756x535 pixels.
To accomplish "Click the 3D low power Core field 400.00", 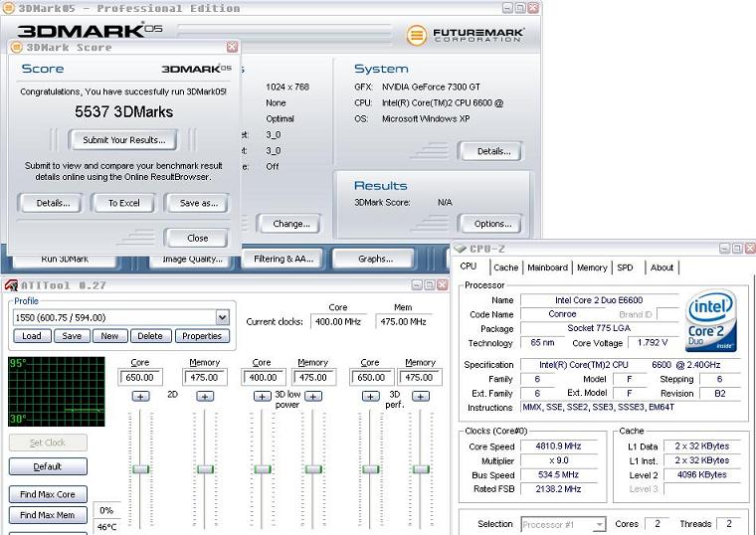I will [x=264, y=377].
